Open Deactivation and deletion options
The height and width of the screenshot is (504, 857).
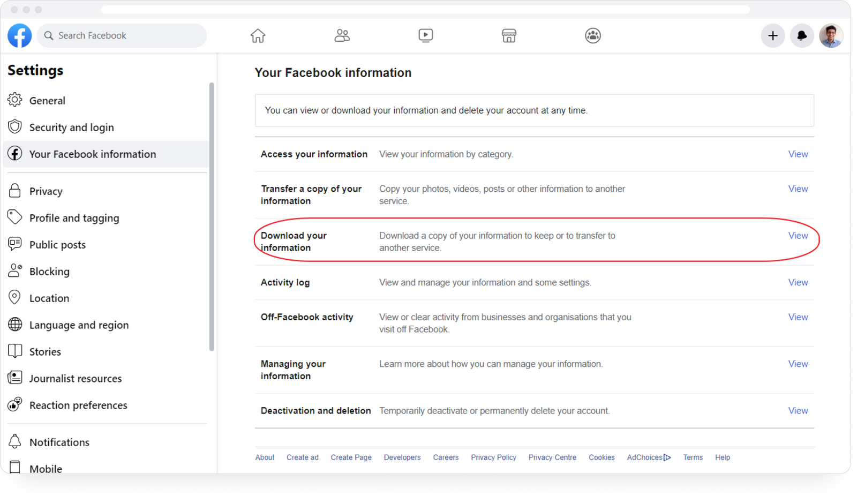[798, 410]
